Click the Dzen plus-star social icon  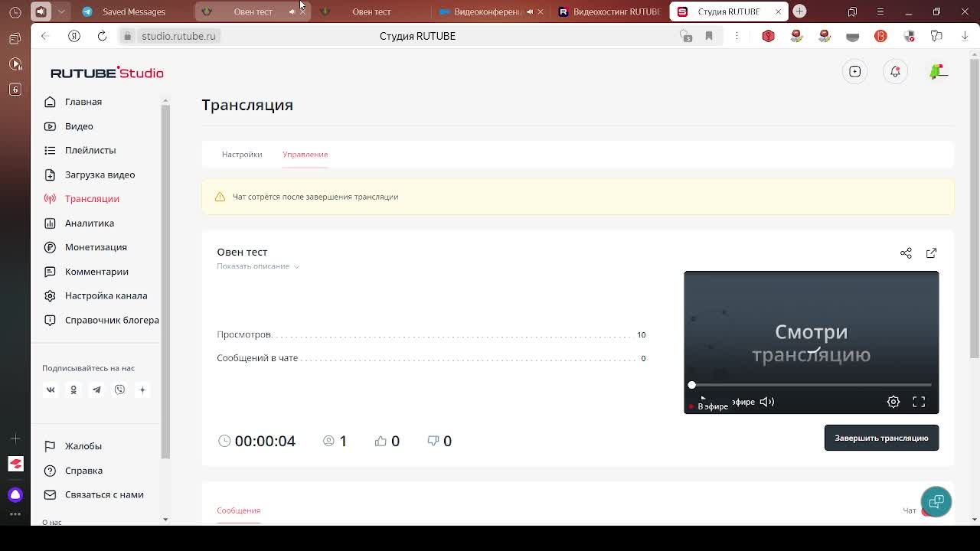coord(142,390)
